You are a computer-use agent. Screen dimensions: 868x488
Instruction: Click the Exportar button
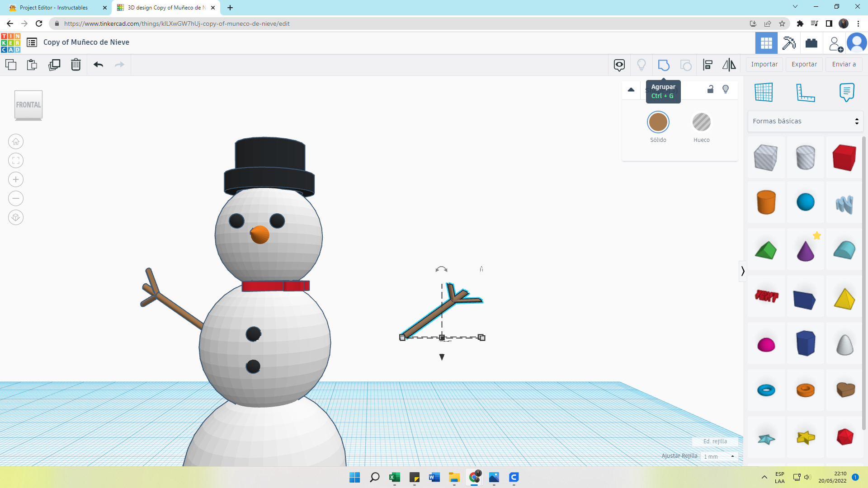pos(804,65)
